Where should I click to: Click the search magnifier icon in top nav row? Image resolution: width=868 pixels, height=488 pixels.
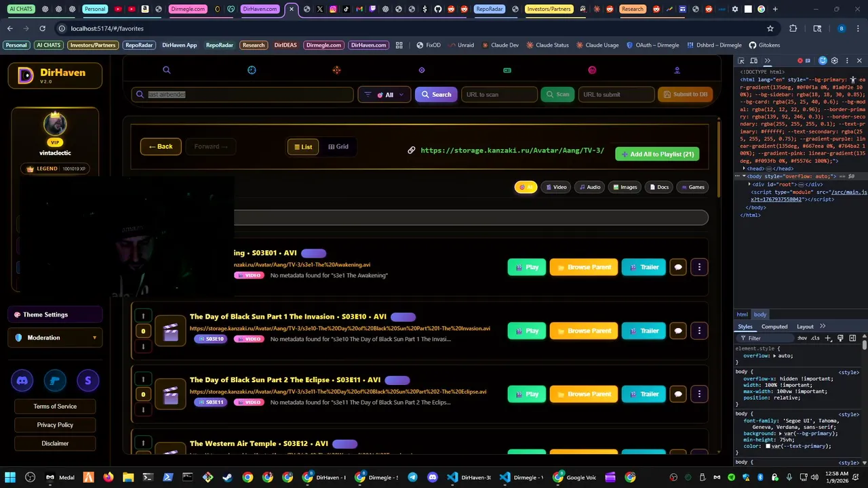point(166,70)
